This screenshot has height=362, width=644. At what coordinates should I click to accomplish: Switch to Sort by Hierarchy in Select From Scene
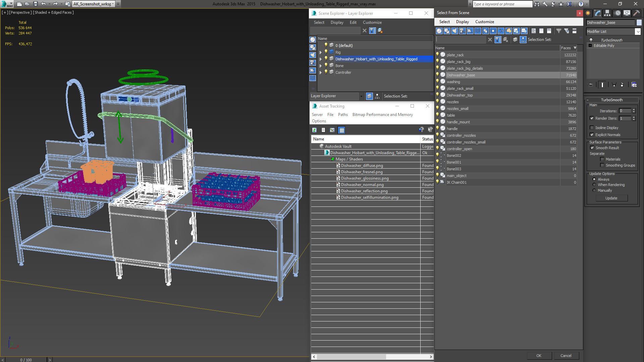pyautogui.click(x=523, y=40)
